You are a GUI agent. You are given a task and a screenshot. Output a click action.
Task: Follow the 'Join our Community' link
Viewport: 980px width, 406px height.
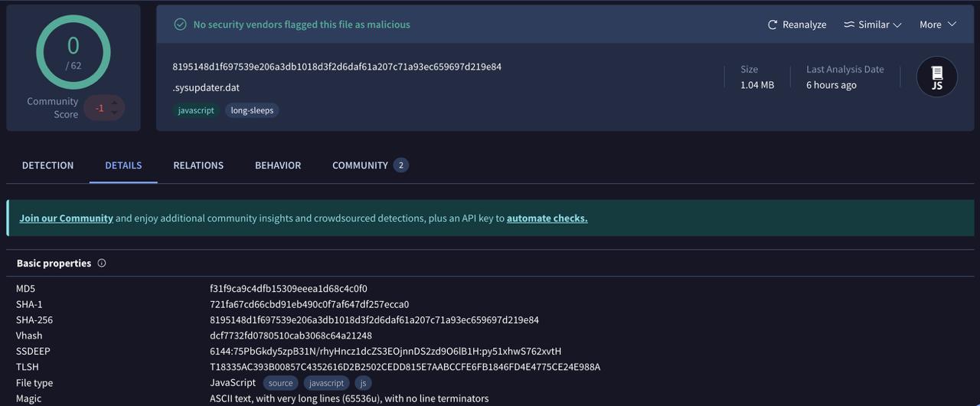66,218
